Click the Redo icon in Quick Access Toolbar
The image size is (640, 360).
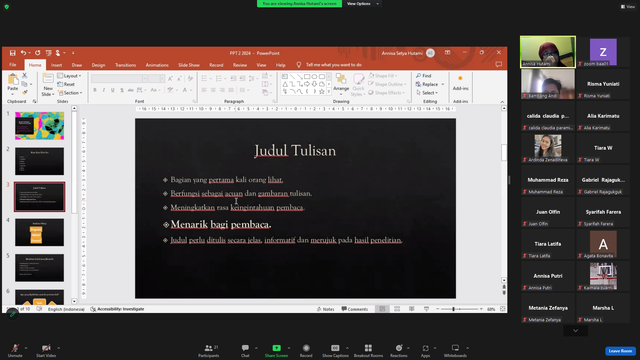coord(38,53)
